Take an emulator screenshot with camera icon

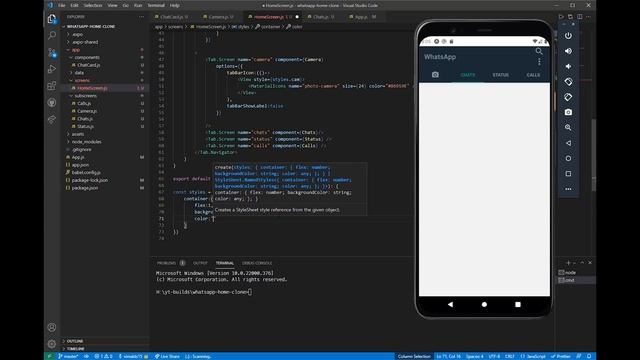(x=568, y=112)
